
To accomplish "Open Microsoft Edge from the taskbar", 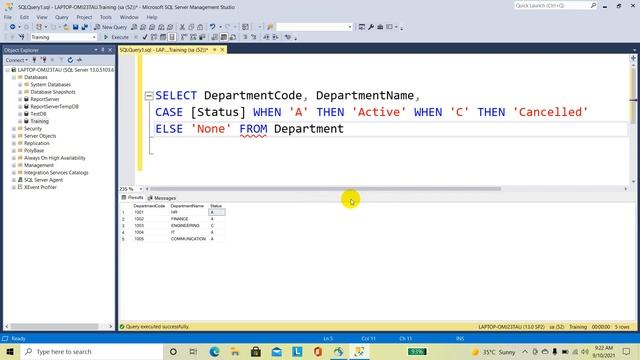I will point(214,351).
